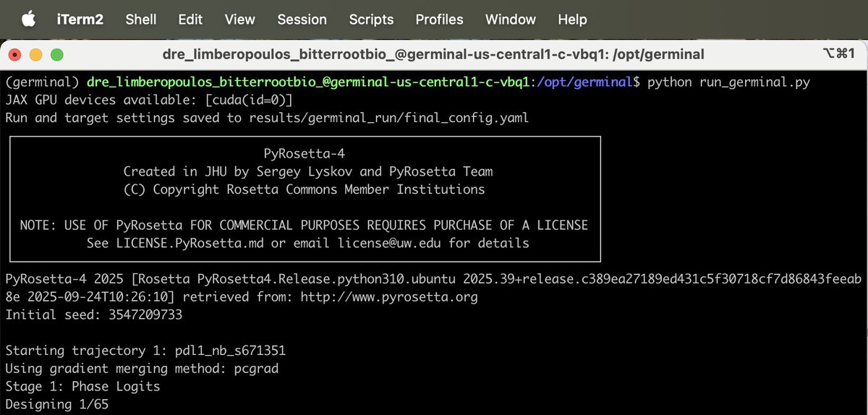This screenshot has width=868, height=415.
Task: Maximize the terminal window with green button
Action: click(x=56, y=54)
